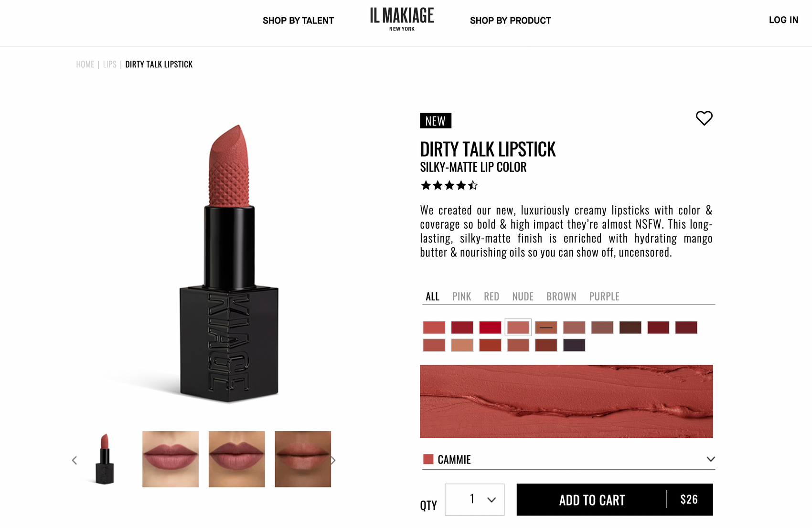
Task: Select the dark purple shade swatch
Action: point(574,345)
